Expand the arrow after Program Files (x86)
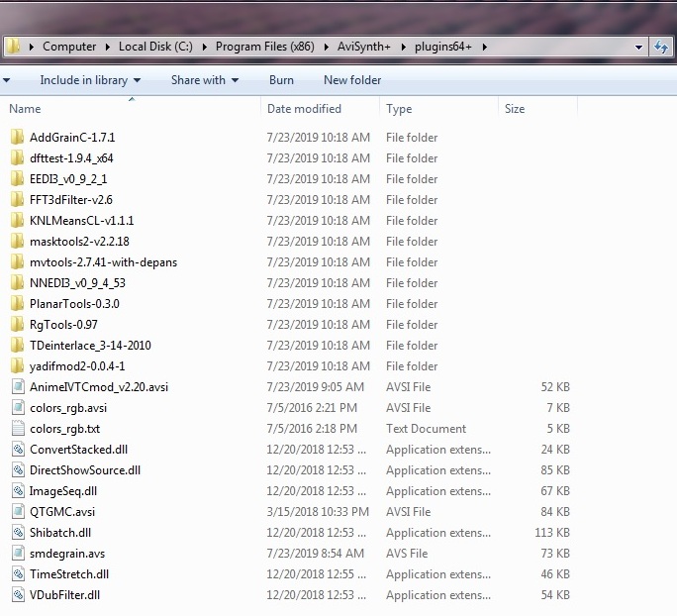 point(326,47)
